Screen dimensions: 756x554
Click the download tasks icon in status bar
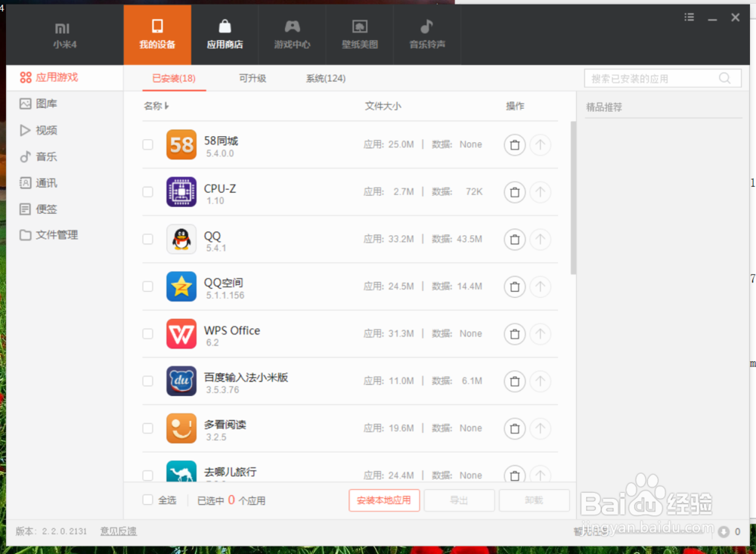pos(723,531)
